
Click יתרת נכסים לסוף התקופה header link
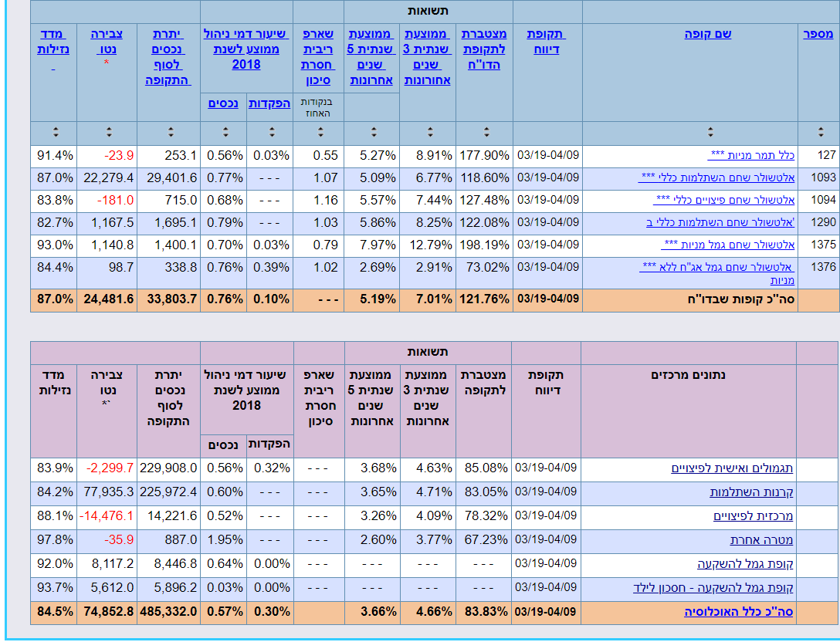point(168,57)
